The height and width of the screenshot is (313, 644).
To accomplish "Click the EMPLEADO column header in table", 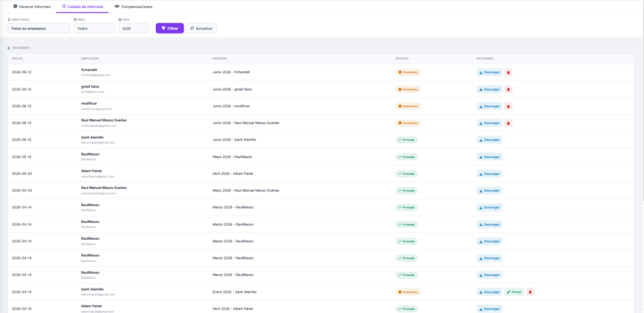I will (x=90, y=59).
